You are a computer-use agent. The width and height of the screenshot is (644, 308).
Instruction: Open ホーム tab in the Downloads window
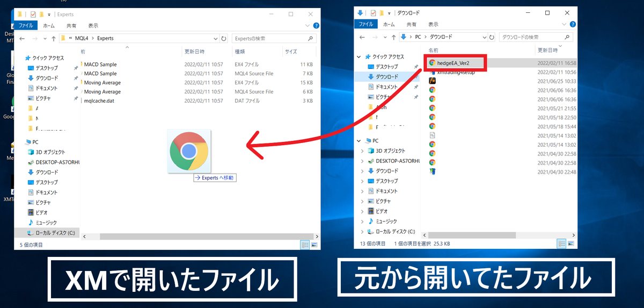(x=388, y=24)
